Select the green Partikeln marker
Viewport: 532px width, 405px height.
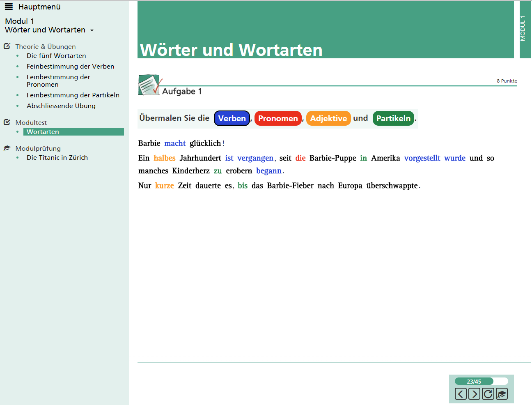pos(393,118)
